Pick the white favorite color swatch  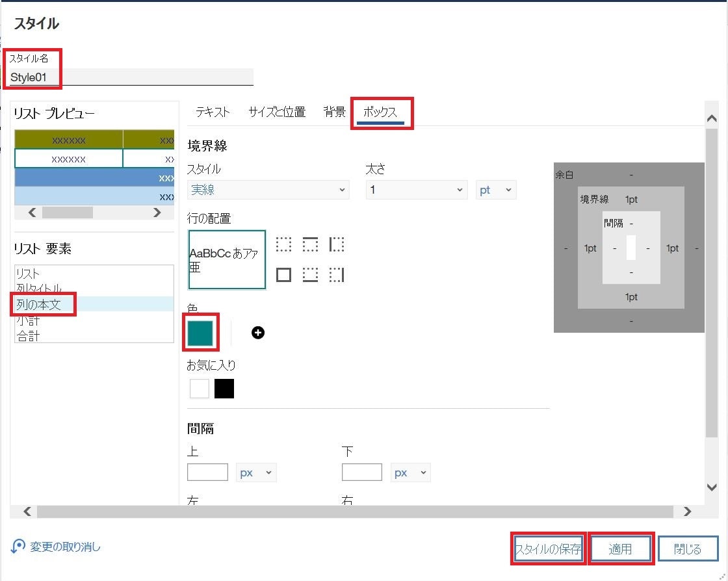pos(199,389)
